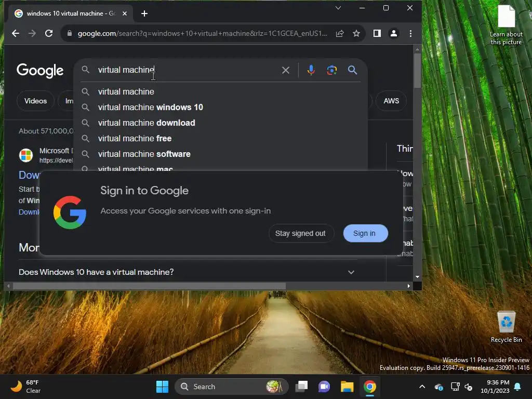Select the Recycle Bin desktop icon
The height and width of the screenshot is (399, 532).
[507, 327]
